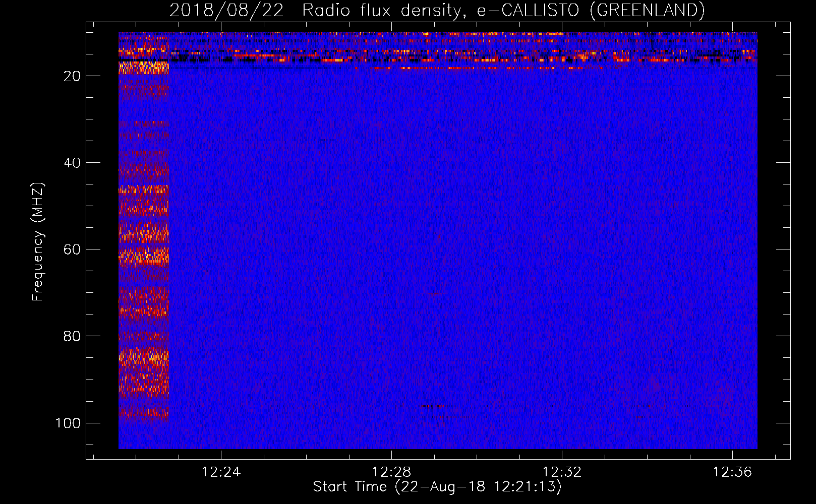Click the Frequency (MHZ) axis label
The image size is (816, 504).
pos(38,242)
